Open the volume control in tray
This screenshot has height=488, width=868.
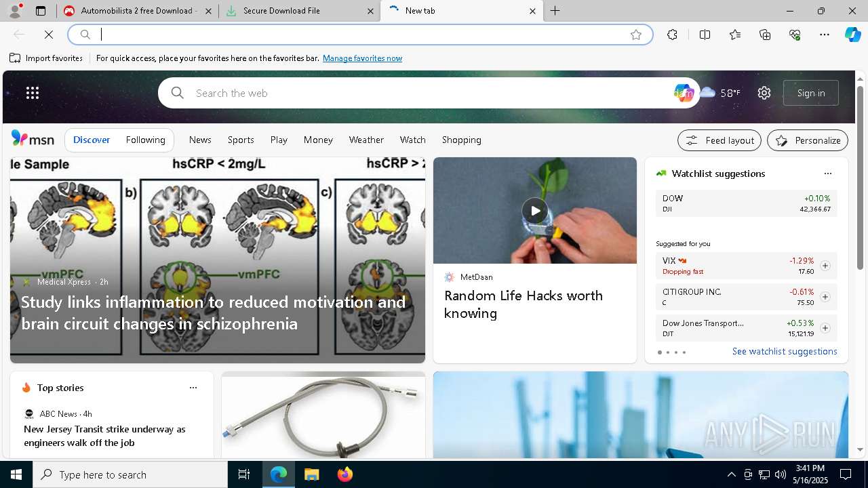pos(781,474)
